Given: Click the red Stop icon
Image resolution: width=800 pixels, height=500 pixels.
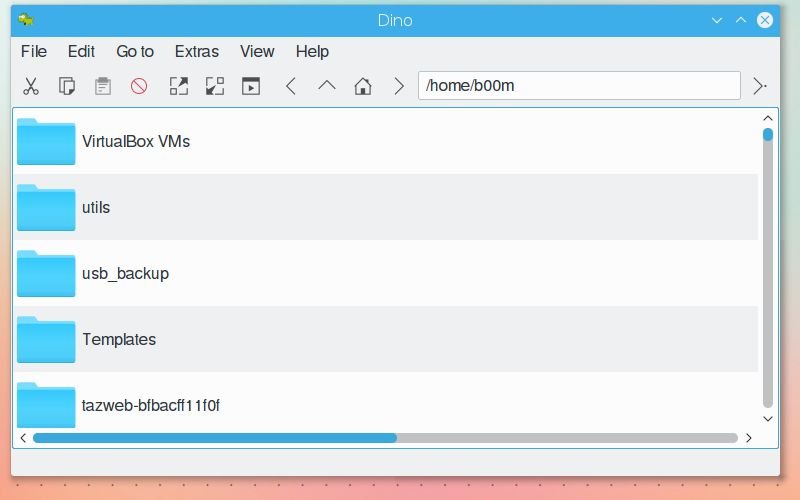Looking at the screenshot, I should pos(139,86).
